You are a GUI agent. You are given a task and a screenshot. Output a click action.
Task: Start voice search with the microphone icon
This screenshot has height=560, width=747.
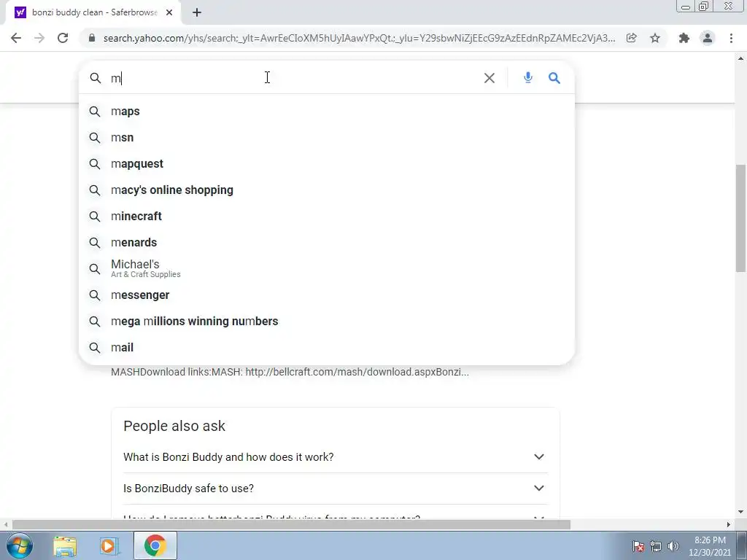pos(528,77)
